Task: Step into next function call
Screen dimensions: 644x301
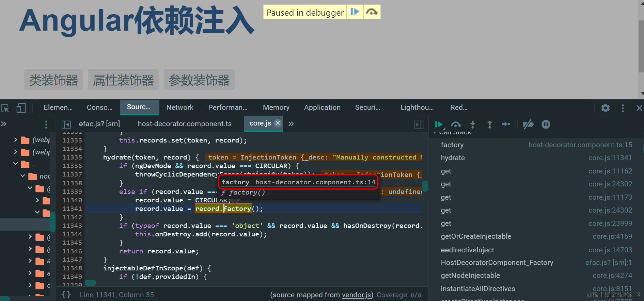Action: [472, 124]
